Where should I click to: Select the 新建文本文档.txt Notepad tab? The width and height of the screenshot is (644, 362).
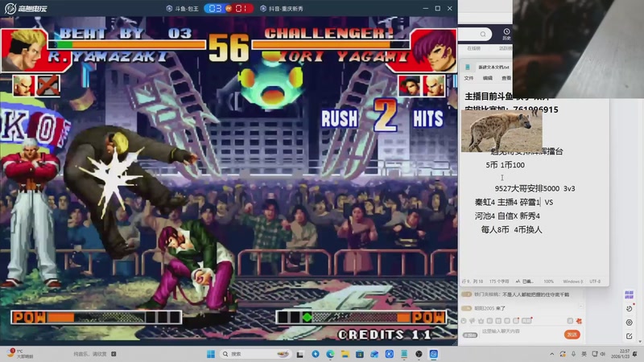[x=493, y=67]
